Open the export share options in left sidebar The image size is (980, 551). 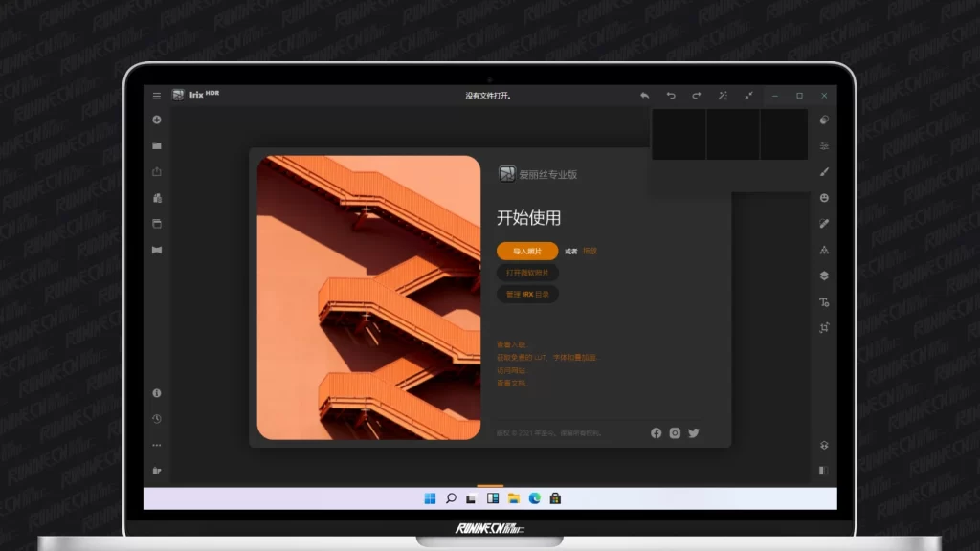point(156,171)
